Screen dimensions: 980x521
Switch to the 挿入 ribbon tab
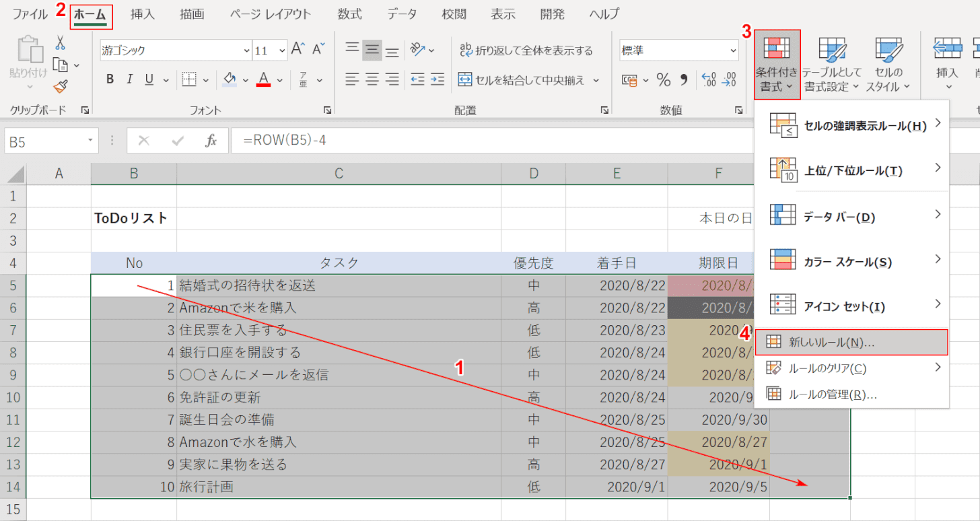143,13
